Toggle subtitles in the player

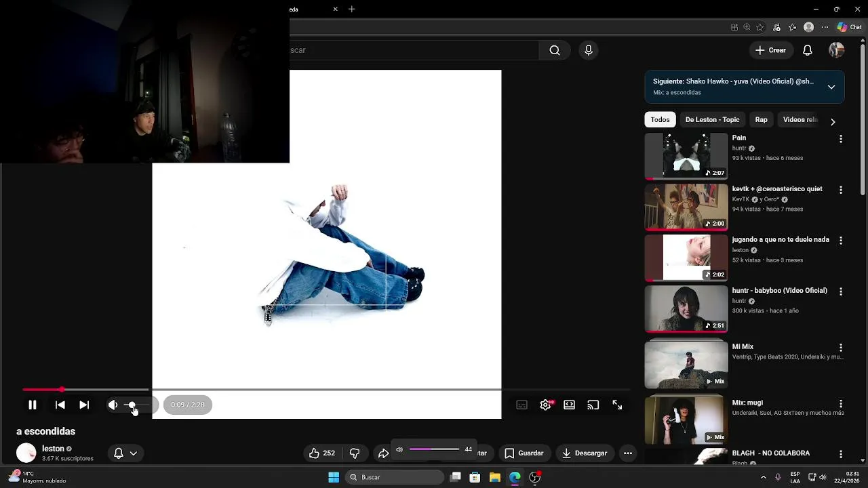521,405
